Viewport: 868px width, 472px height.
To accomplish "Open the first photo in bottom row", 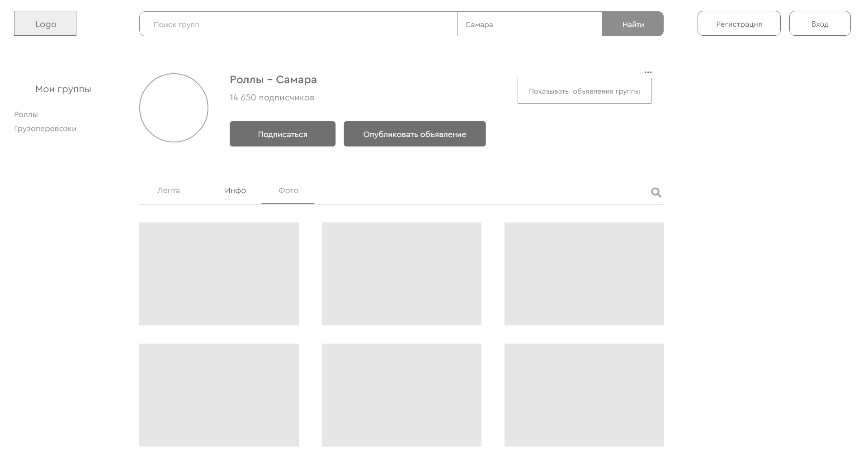I will coord(219,395).
